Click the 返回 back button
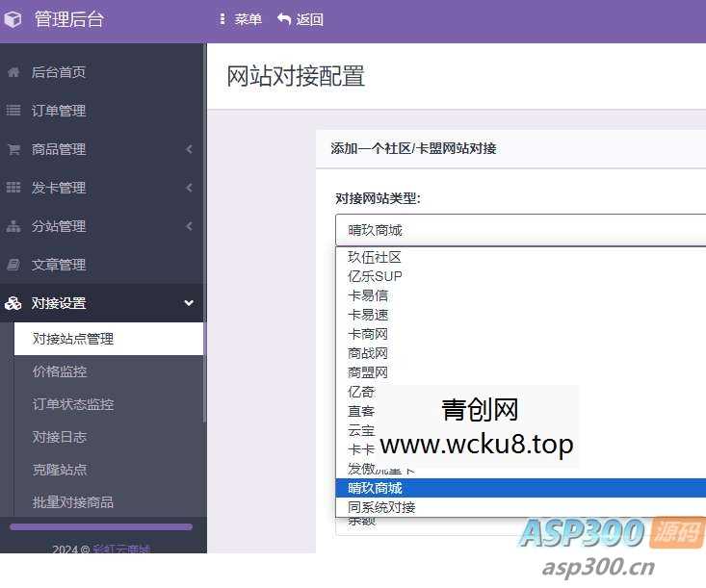 [x=300, y=19]
